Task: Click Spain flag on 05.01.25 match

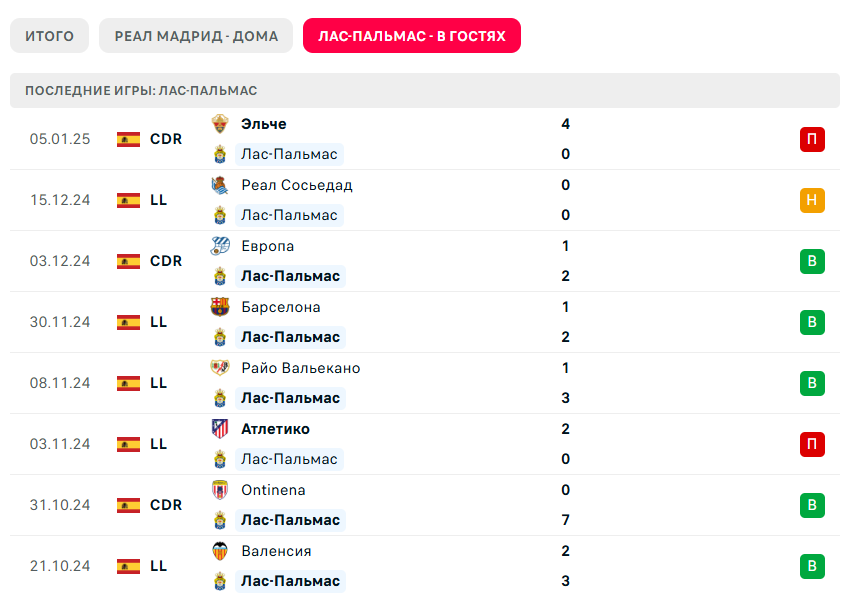Action: coord(128,139)
